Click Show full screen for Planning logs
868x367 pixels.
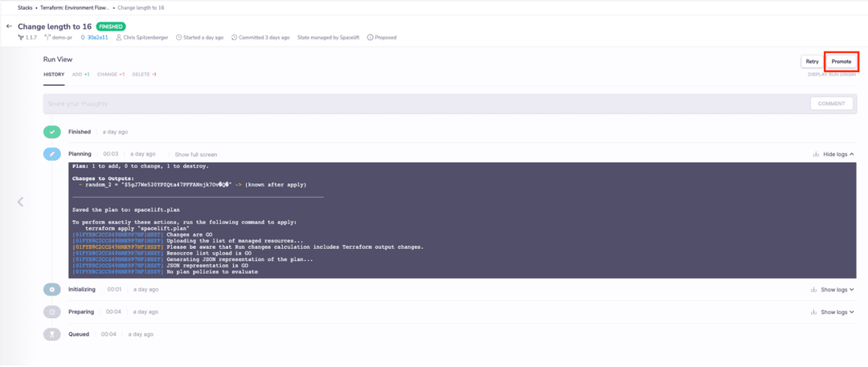[x=196, y=154]
